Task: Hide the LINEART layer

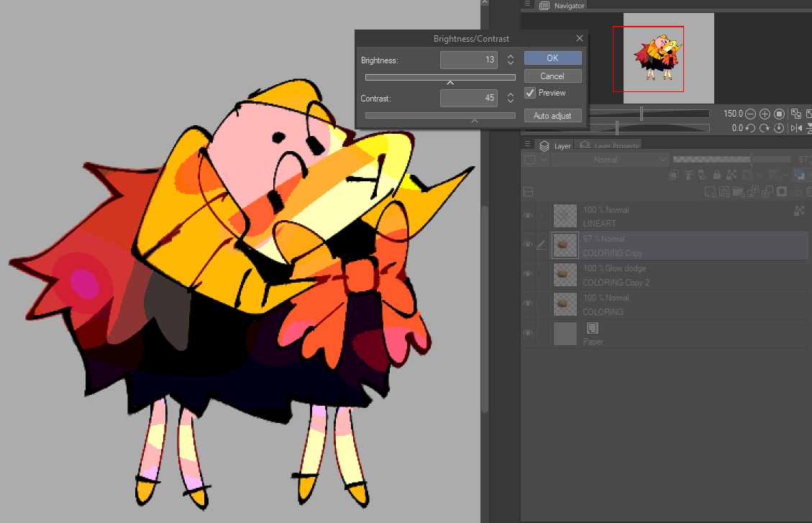Action: (x=528, y=216)
